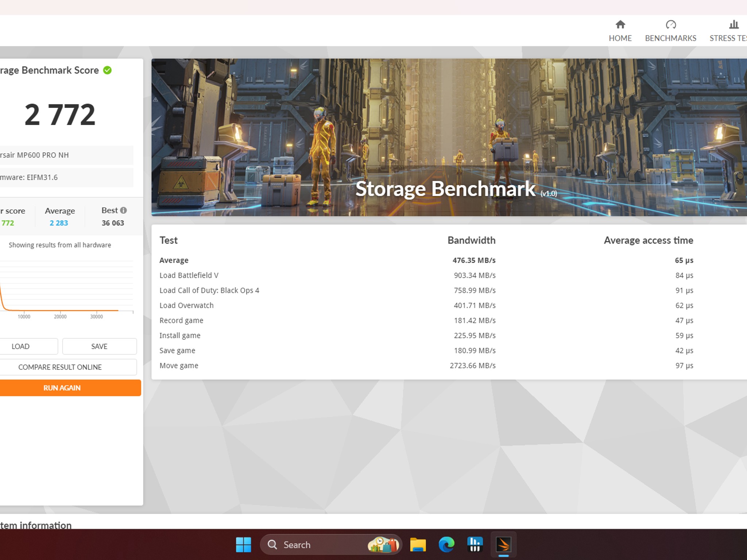The width and height of the screenshot is (747, 560).
Task: Click the 3DMark icon in taskbar
Action: (x=503, y=545)
